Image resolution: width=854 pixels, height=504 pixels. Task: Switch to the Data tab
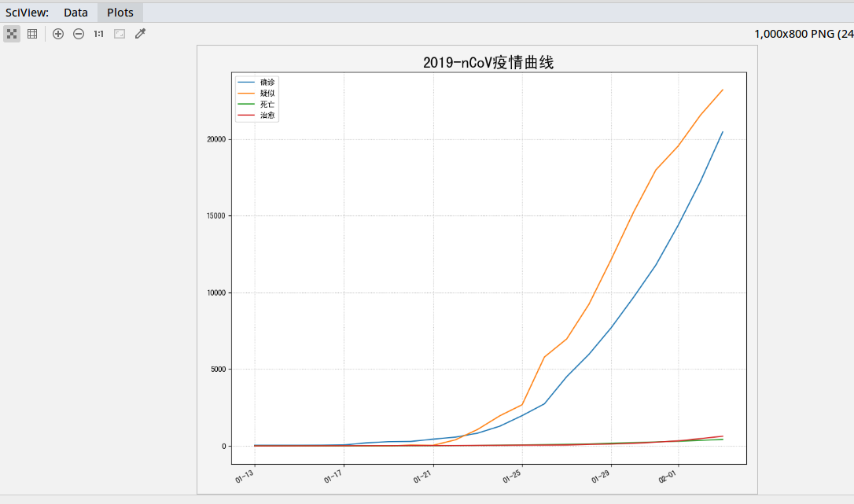tap(75, 12)
